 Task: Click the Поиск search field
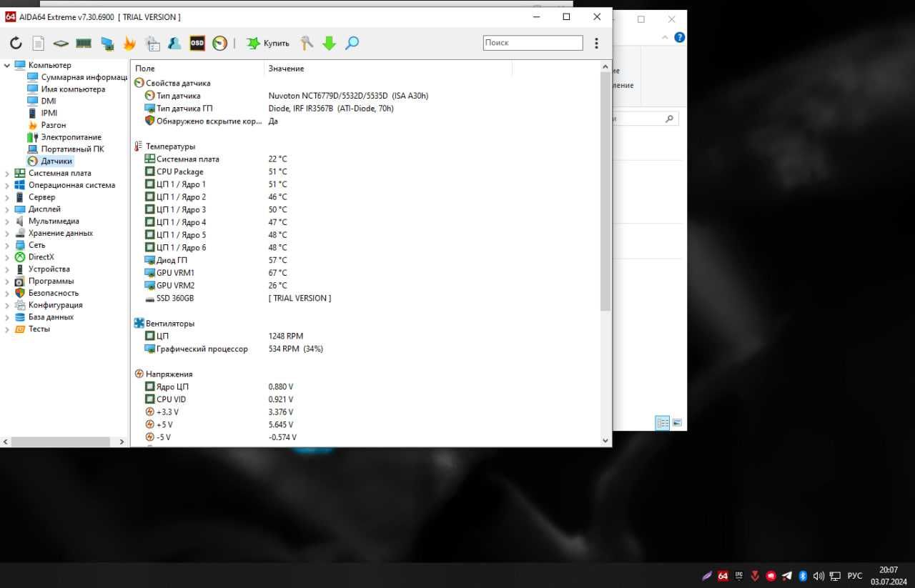[x=533, y=43]
